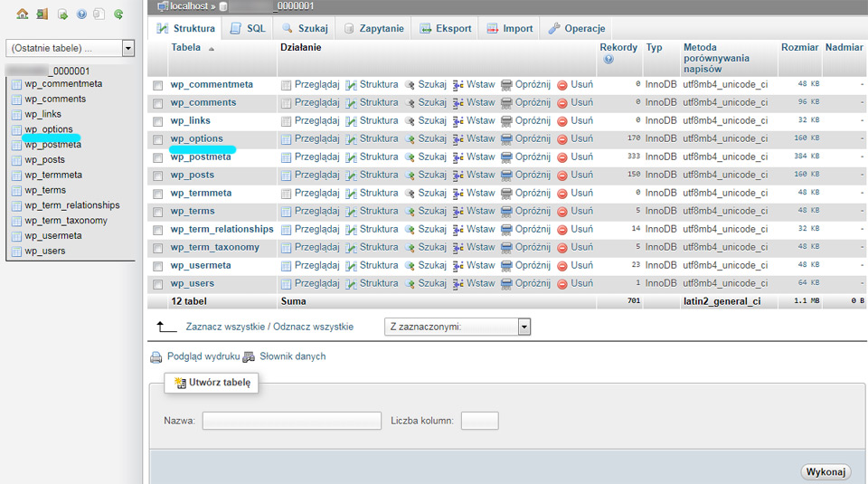Tick the wp_comments row checkbox
868x484 pixels.
pos(158,103)
